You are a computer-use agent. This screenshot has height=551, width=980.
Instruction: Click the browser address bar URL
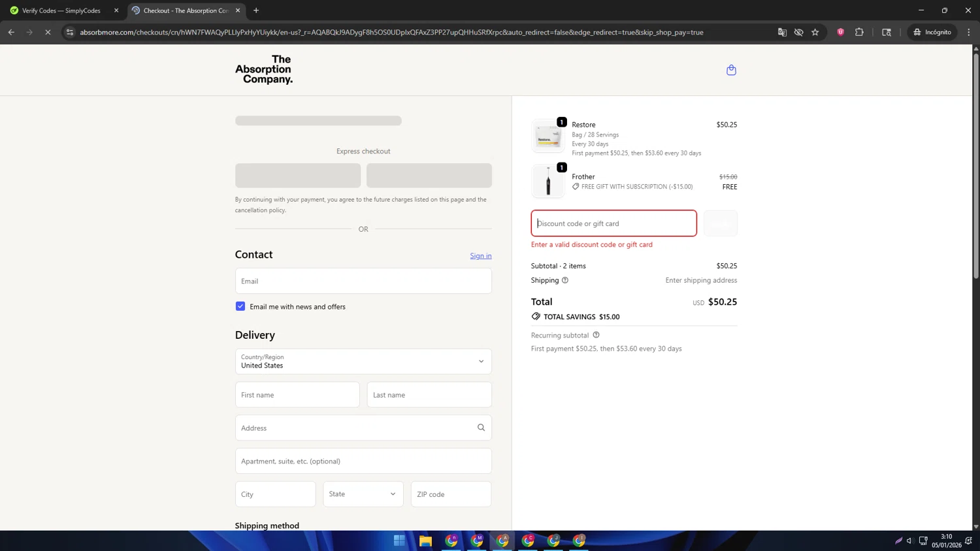click(x=391, y=32)
